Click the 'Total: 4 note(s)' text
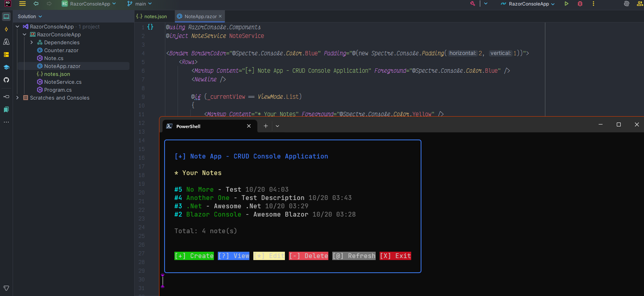Viewport: 644px width, 296px height. (206, 231)
